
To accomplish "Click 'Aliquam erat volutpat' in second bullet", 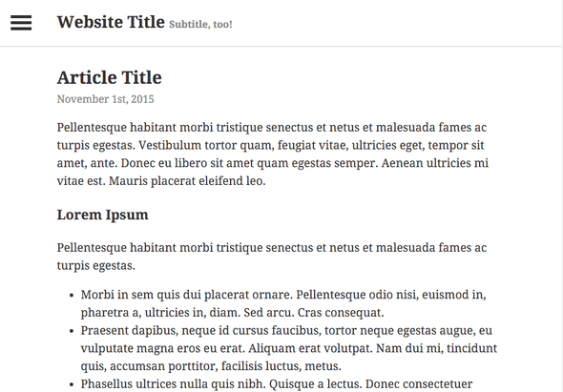I will click(308, 348).
